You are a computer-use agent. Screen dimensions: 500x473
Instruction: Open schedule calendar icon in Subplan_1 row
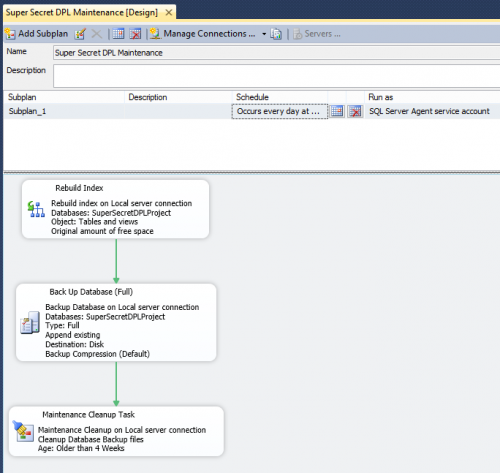click(337, 111)
